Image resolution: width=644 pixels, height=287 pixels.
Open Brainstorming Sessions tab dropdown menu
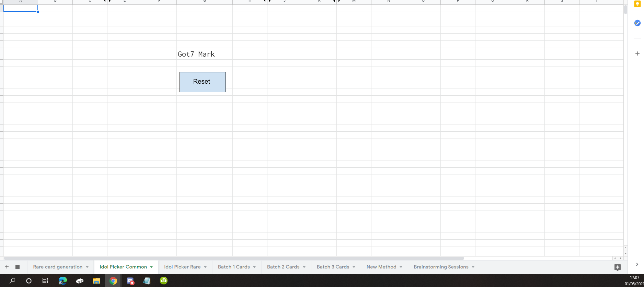click(x=473, y=267)
